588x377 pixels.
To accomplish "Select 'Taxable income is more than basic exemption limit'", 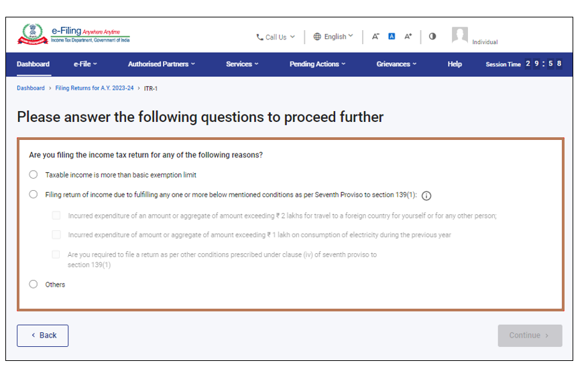I will 34,175.
